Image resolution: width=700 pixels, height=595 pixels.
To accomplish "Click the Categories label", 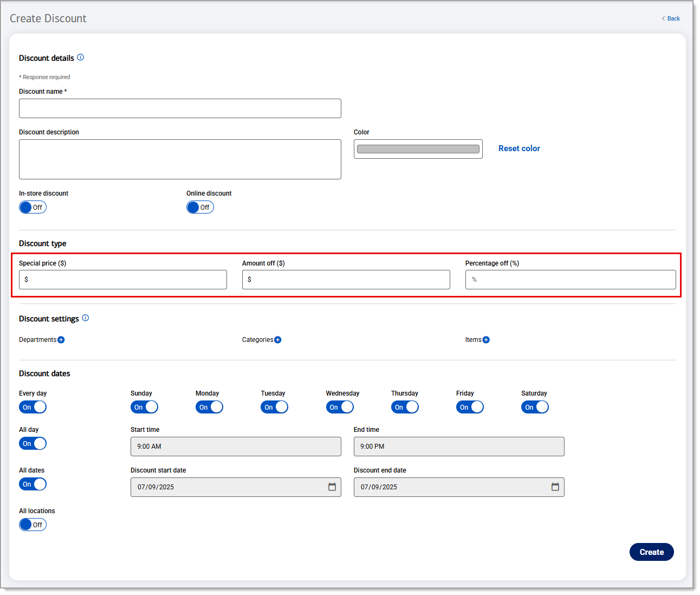I will pos(258,340).
